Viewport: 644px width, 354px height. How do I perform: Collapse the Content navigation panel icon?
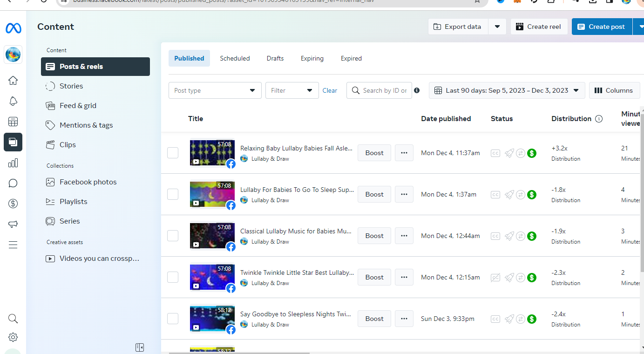(x=140, y=347)
